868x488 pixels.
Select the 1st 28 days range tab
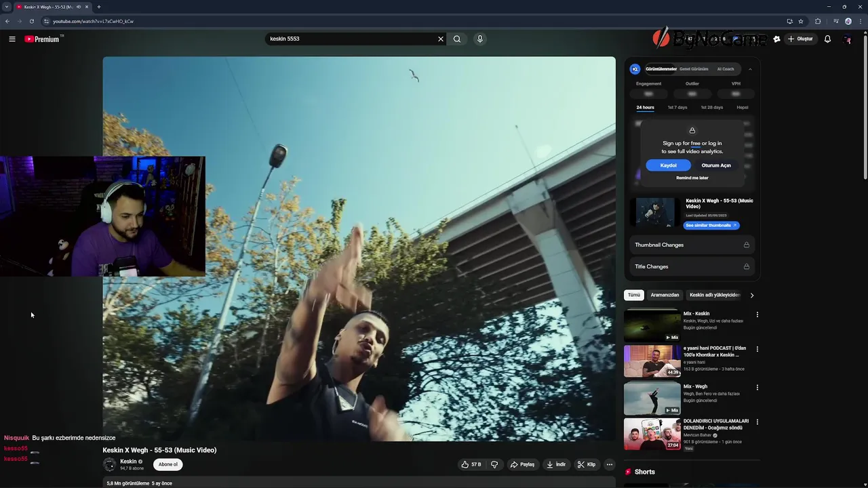[712, 107]
